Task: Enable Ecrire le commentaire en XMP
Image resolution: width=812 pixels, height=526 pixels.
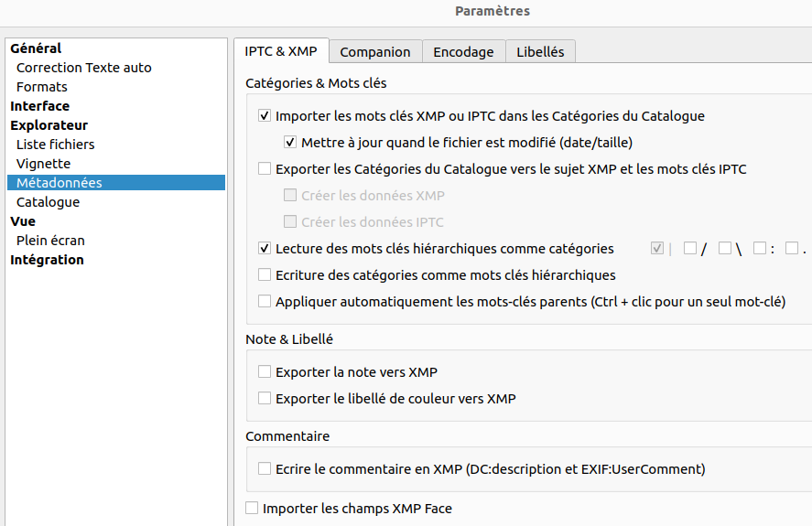Action: pos(265,469)
